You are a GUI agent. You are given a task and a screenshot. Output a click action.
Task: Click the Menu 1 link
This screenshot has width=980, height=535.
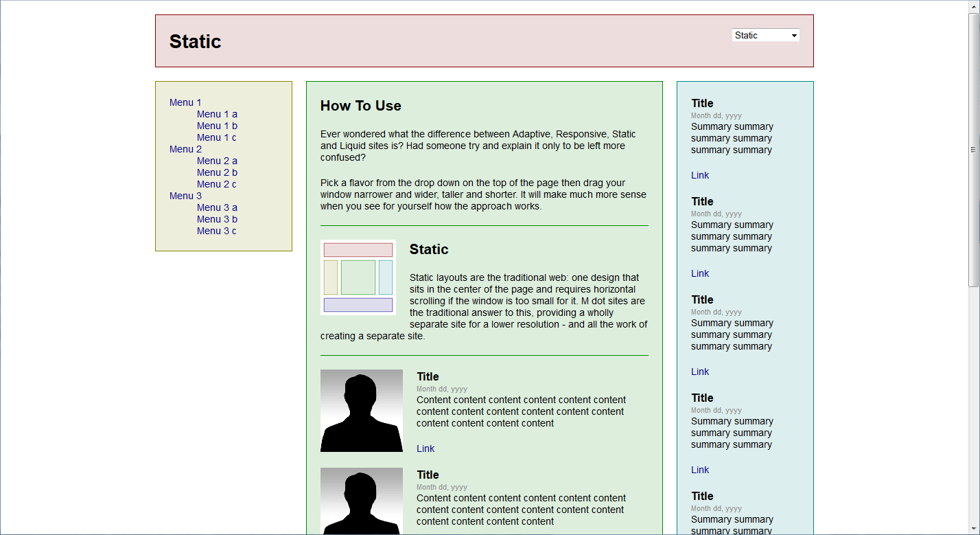click(x=185, y=102)
